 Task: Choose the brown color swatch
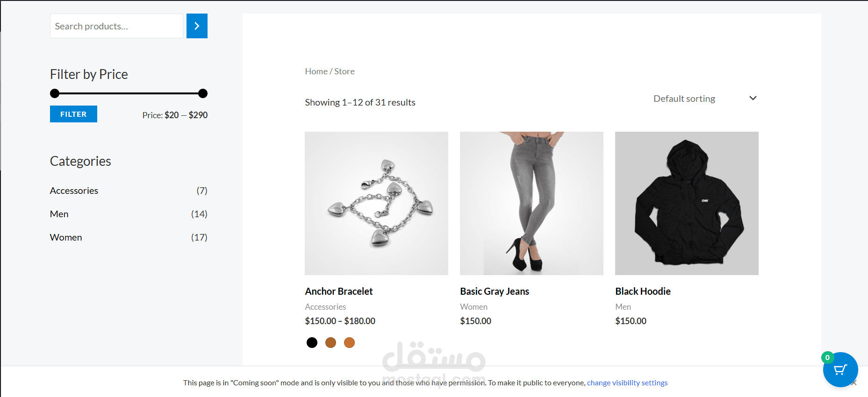tap(330, 343)
